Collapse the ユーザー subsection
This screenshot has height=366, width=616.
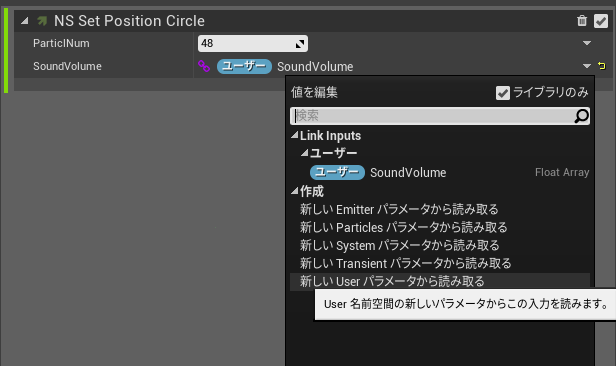(x=304, y=153)
